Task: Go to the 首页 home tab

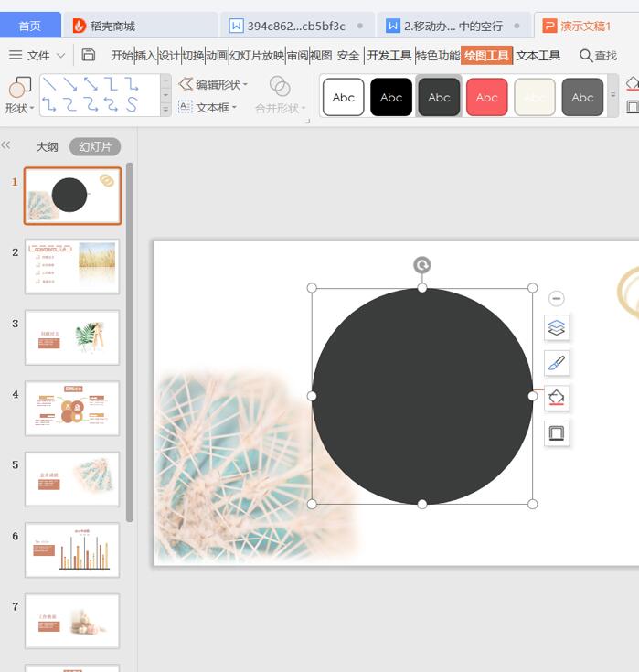Action: pyautogui.click(x=30, y=26)
